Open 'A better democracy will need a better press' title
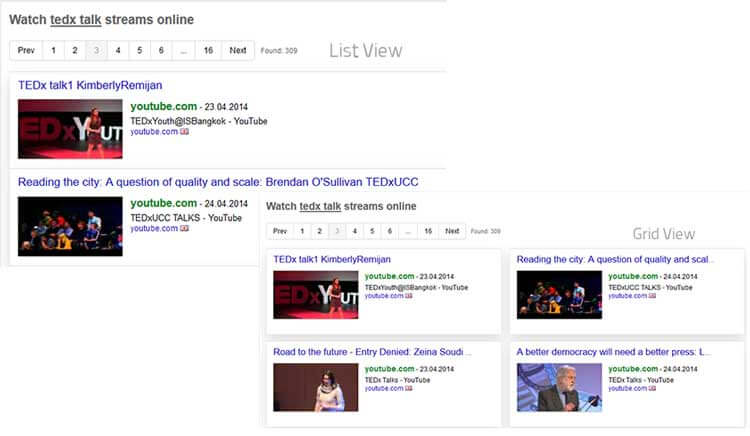The width and height of the screenshot is (750, 436). coord(614,352)
